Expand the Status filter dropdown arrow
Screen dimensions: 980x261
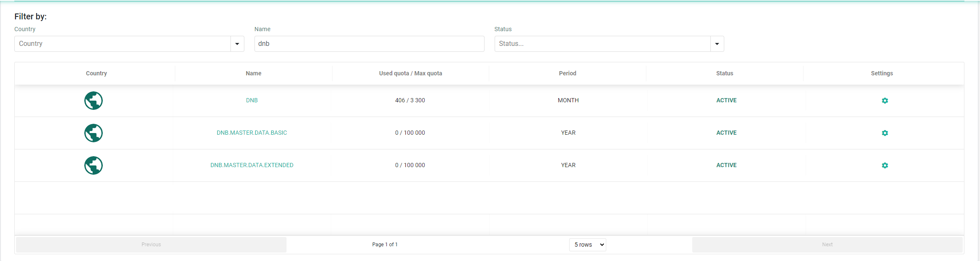[717, 44]
